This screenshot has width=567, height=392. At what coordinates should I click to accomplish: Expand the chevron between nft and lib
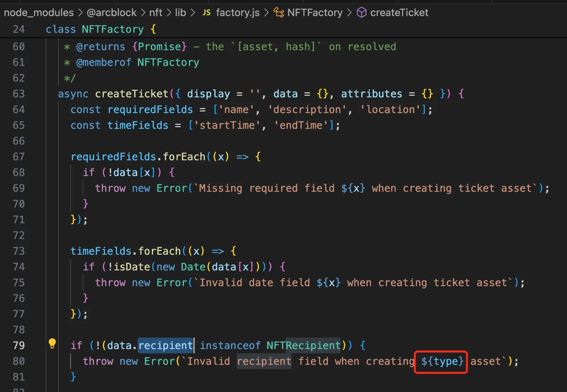pos(169,13)
